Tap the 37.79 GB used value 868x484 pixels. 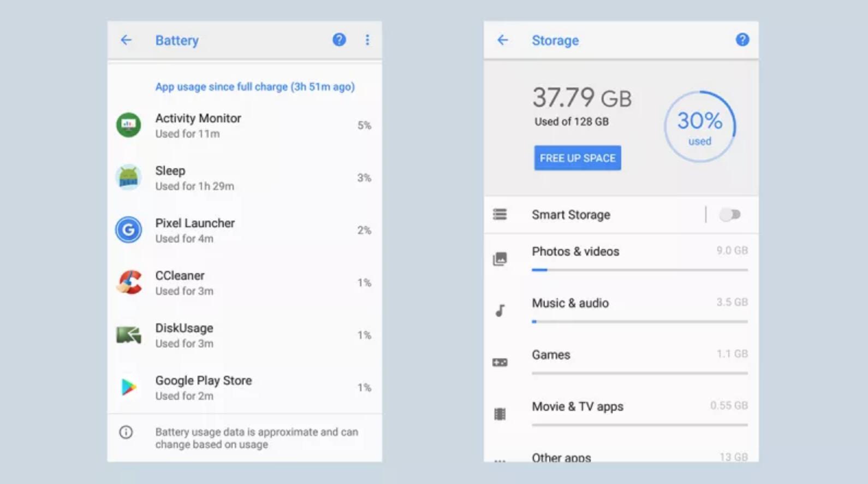tap(582, 98)
